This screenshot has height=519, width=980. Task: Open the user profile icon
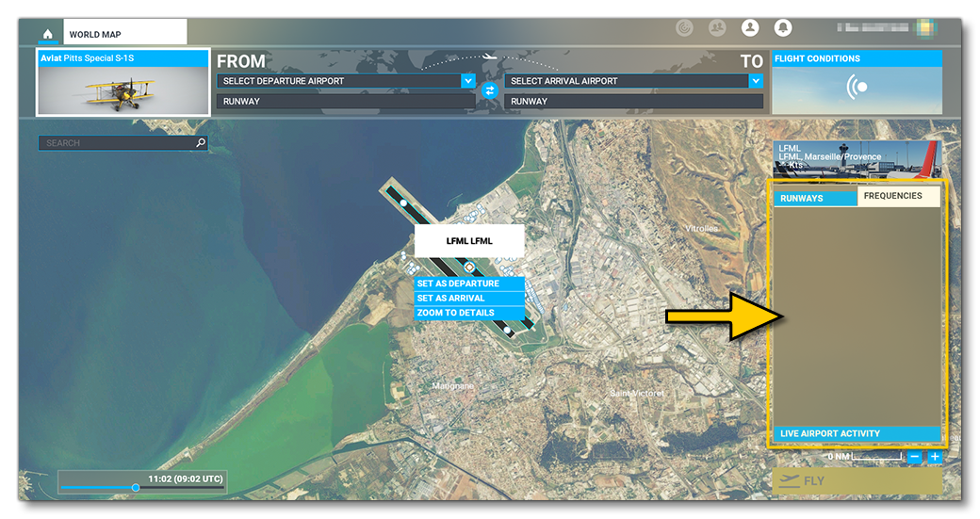[x=750, y=28]
